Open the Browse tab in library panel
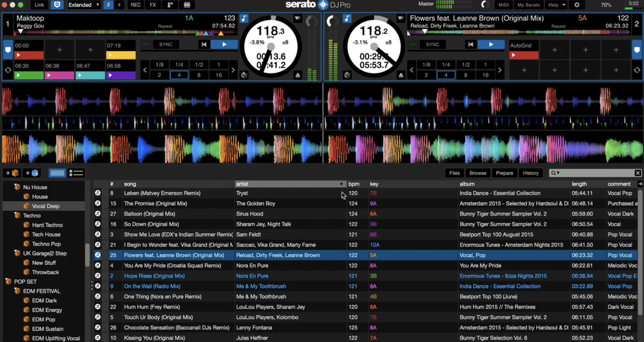The height and width of the screenshot is (342, 644). coord(477,173)
